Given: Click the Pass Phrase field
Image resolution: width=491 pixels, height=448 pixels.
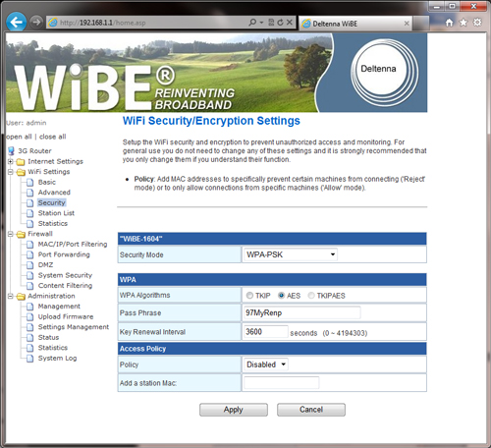Looking at the screenshot, I should (301, 312).
